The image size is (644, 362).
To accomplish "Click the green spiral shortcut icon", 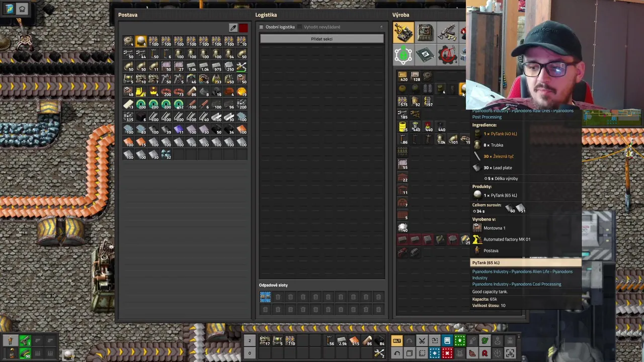I will click(x=485, y=341).
